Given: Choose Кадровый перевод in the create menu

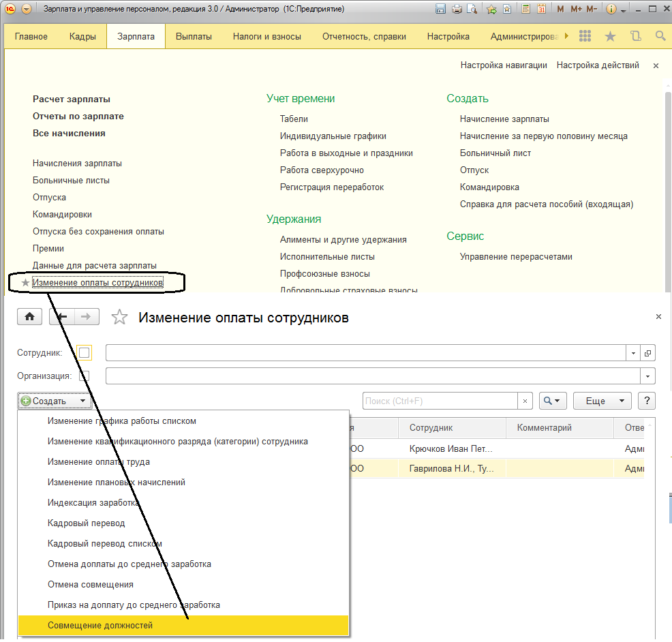Looking at the screenshot, I should (x=86, y=523).
